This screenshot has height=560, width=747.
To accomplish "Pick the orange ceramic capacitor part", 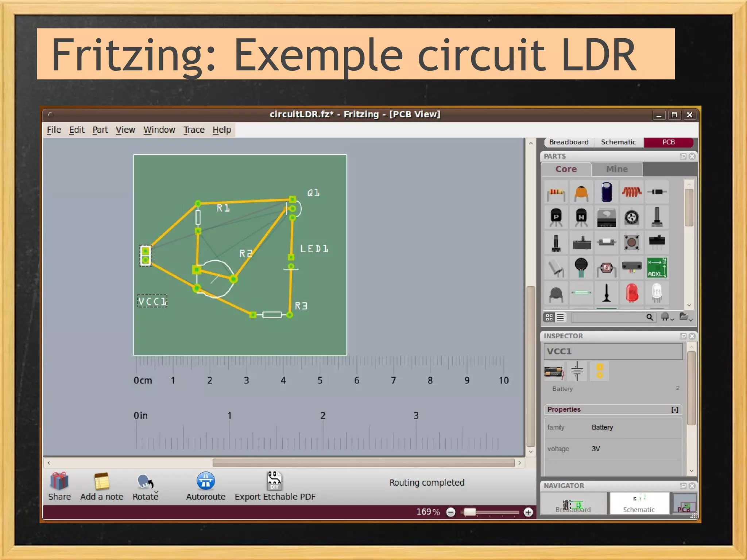I will tap(581, 192).
